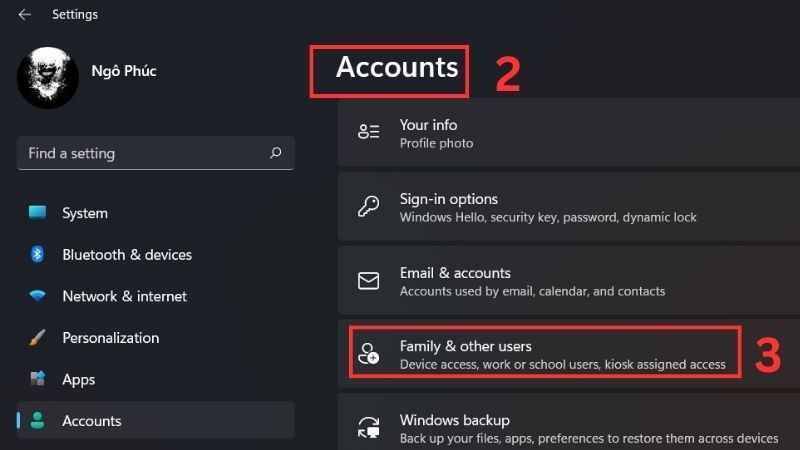This screenshot has height=450, width=800.
Task: Click the back arrow icon
Action: point(24,15)
